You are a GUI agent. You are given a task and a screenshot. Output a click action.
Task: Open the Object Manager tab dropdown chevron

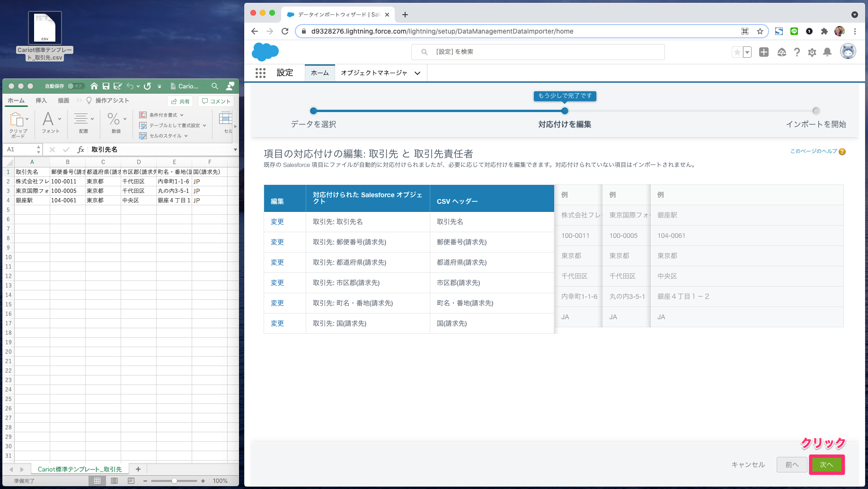click(417, 73)
